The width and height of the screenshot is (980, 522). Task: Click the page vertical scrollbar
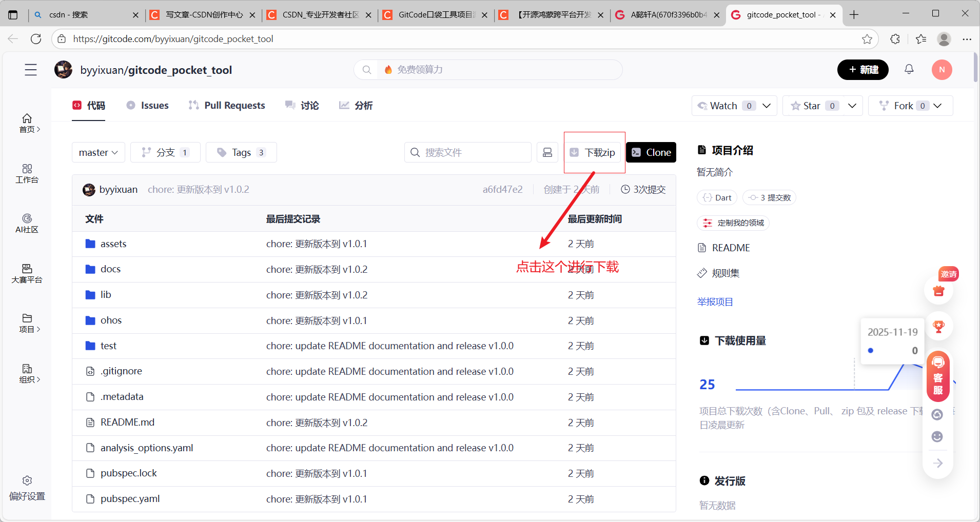(975, 68)
